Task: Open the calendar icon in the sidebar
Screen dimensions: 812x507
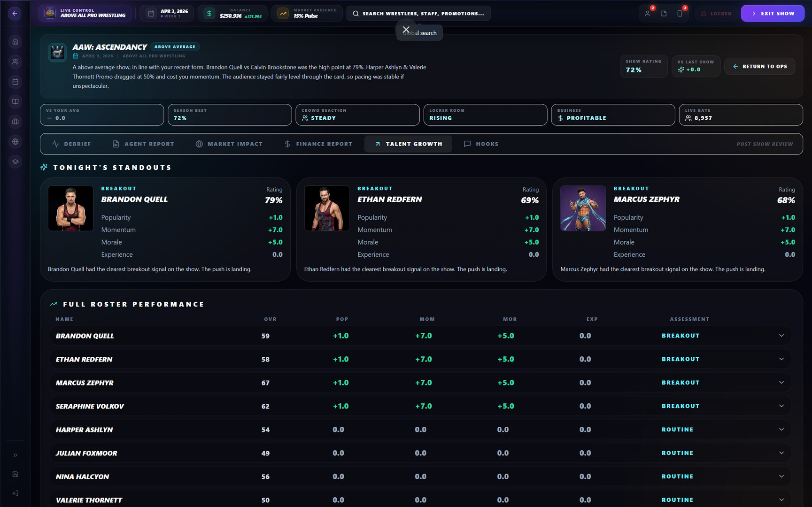Action: pyautogui.click(x=15, y=82)
